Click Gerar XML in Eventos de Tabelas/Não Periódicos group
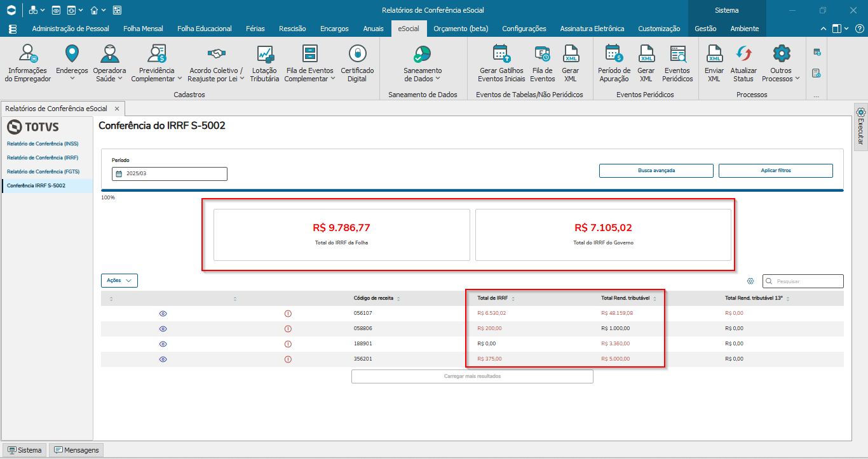This screenshot has height=459, width=868. point(571,63)
